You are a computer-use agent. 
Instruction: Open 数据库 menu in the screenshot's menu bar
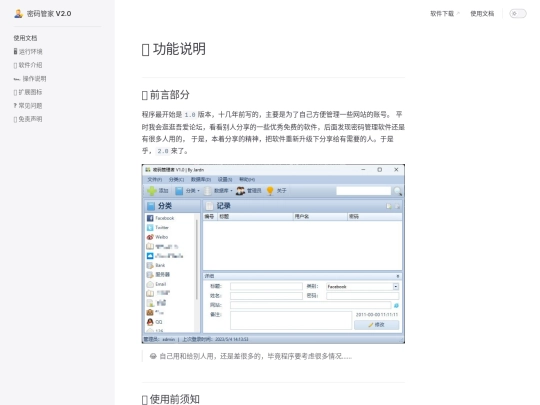pos(201,179)
